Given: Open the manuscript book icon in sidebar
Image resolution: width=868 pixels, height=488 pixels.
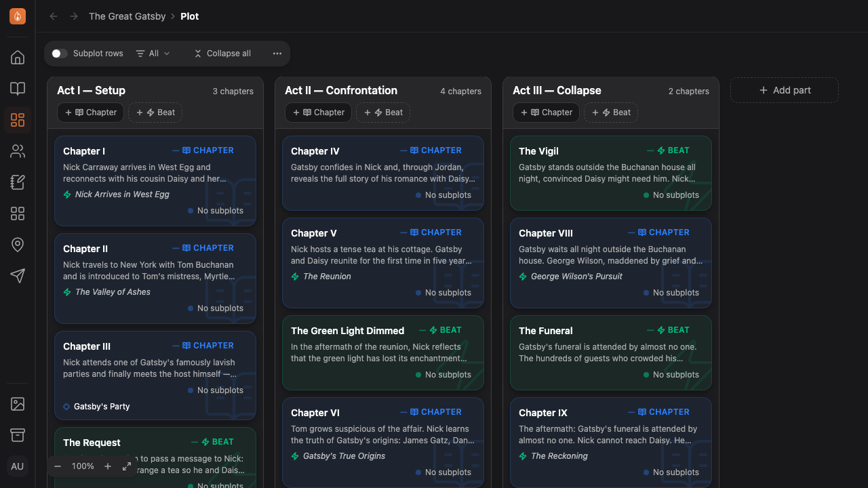Looking at the screenshot, I should (x=18, y=89).
